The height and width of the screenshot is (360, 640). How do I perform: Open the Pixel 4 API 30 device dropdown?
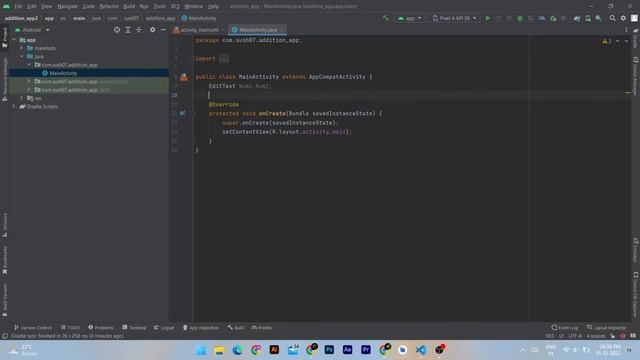pyautogui.click(x=454, y=18)
